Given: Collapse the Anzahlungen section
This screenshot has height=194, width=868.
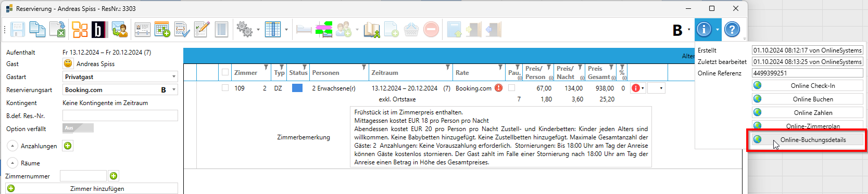Looking at the screenshot, I should [x=12, y=146].
